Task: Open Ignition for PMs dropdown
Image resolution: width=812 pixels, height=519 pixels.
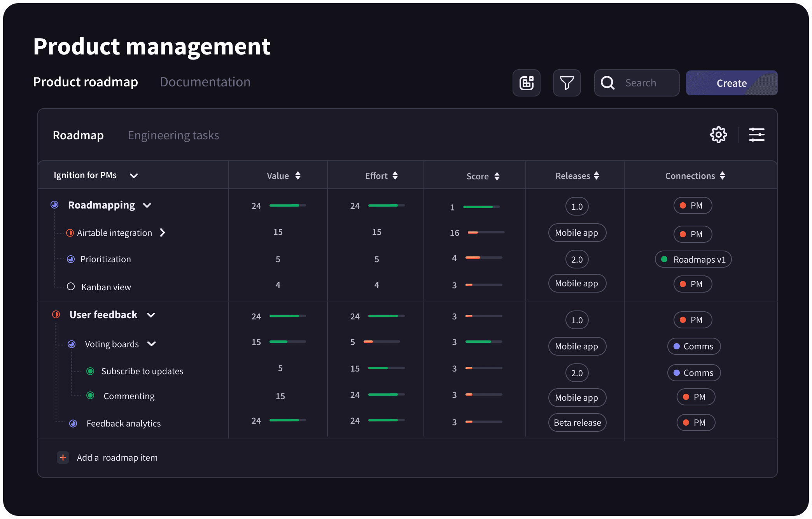Action: [134, 175]
